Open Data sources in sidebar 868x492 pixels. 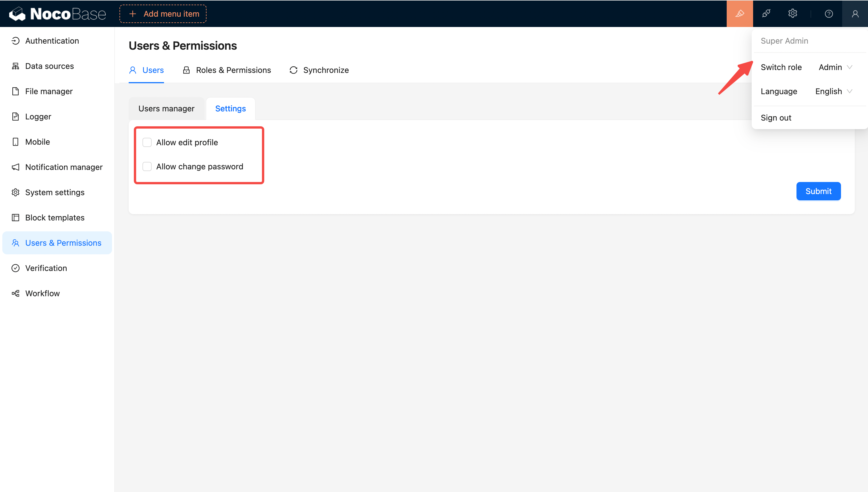[49, 66]
